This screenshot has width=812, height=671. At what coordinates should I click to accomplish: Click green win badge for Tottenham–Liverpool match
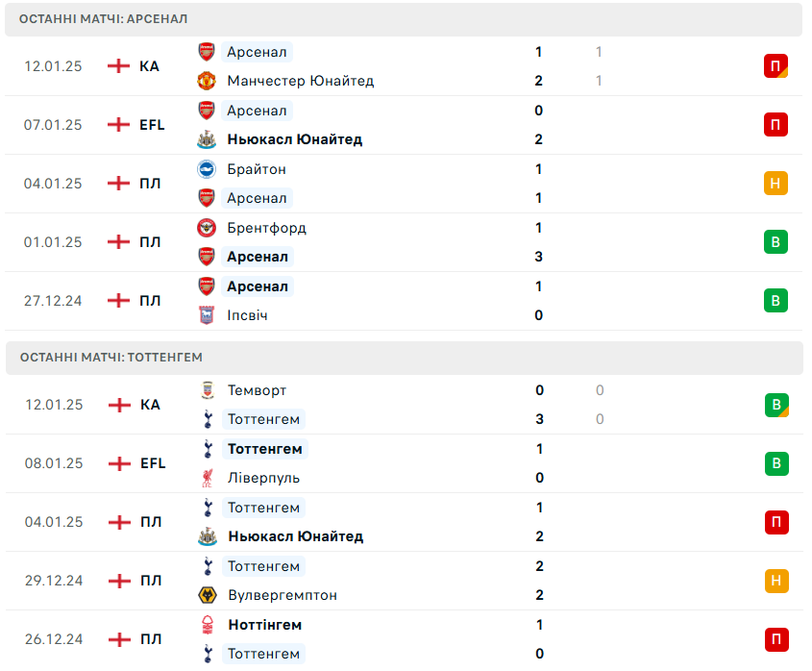[775, 463]
